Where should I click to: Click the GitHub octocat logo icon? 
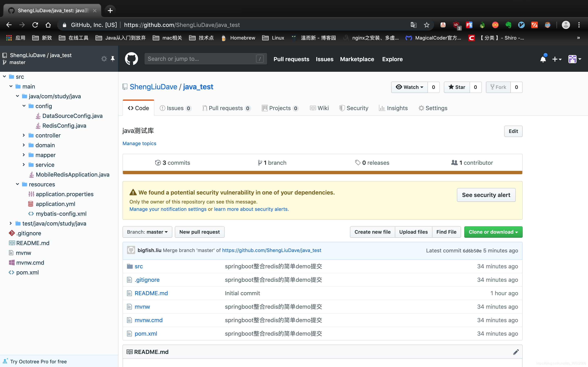tap(131, 59)
